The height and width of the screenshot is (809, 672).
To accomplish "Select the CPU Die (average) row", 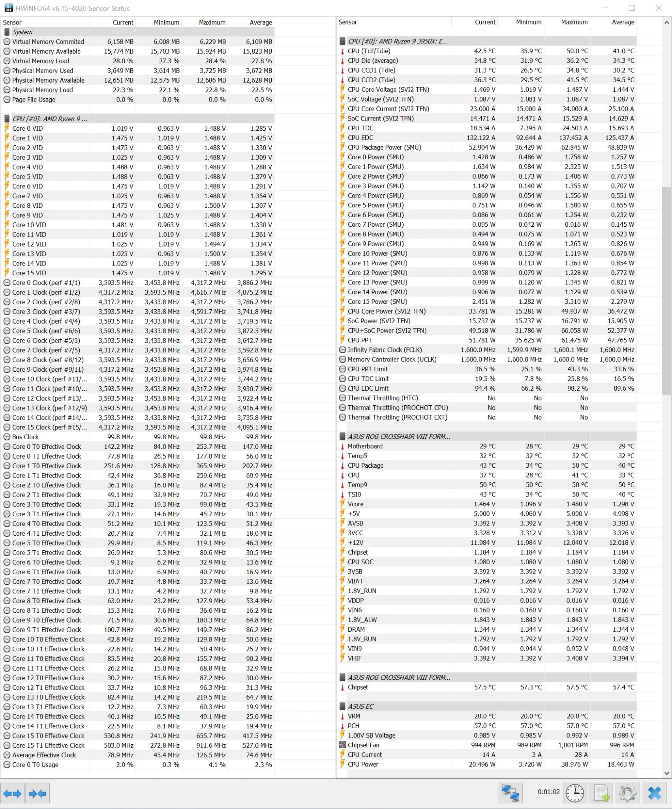I will tap(487, 60).
